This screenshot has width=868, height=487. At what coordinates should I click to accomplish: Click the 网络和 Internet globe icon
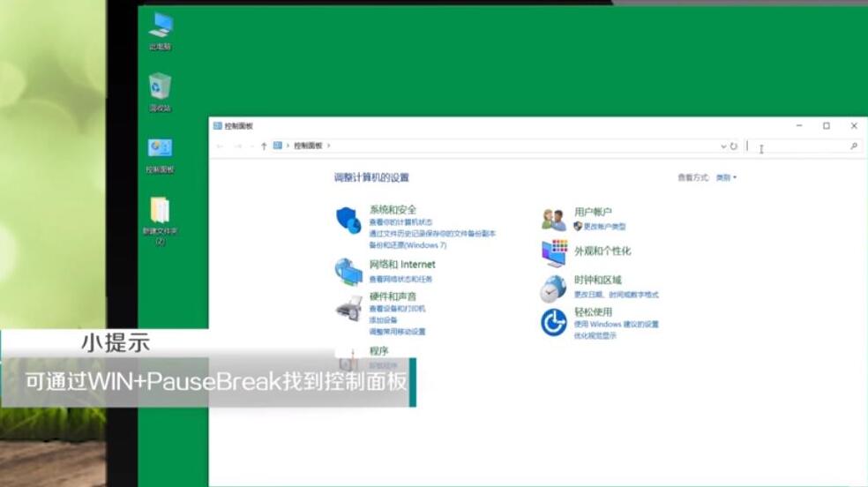[x=348, y=272]
